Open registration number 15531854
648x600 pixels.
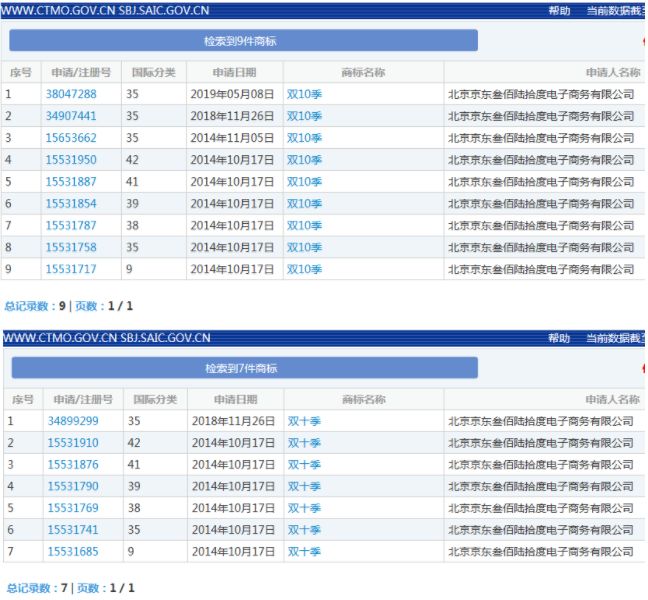(71, 204)
